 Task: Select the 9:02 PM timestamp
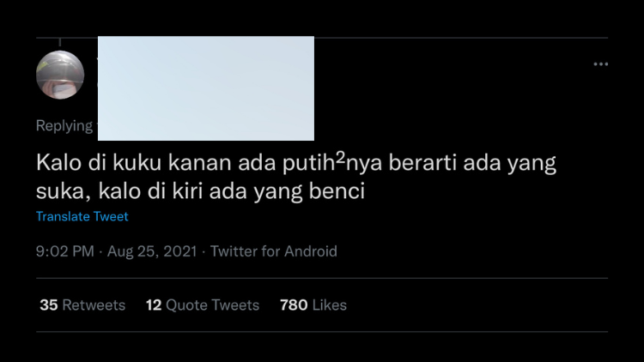65,251
